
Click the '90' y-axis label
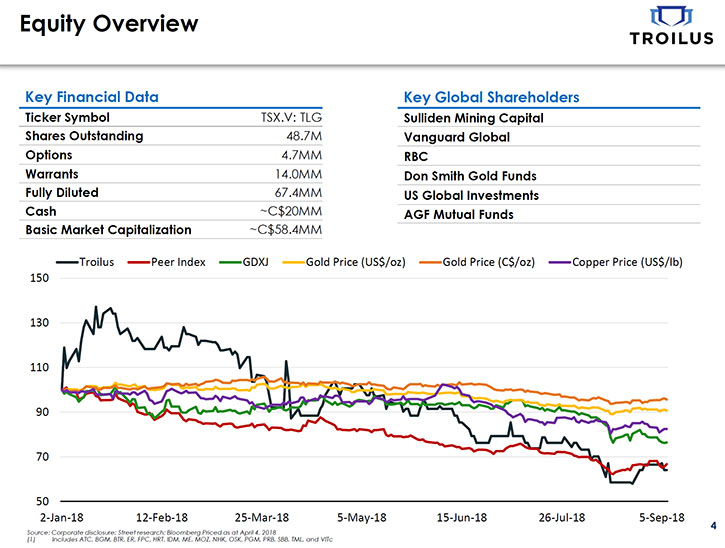42,412
